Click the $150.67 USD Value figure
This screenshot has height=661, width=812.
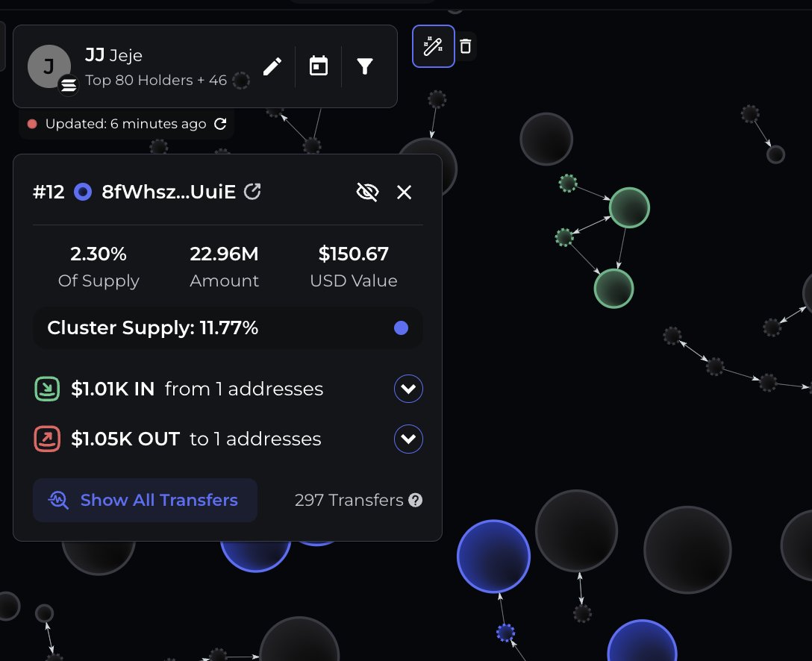354,254
